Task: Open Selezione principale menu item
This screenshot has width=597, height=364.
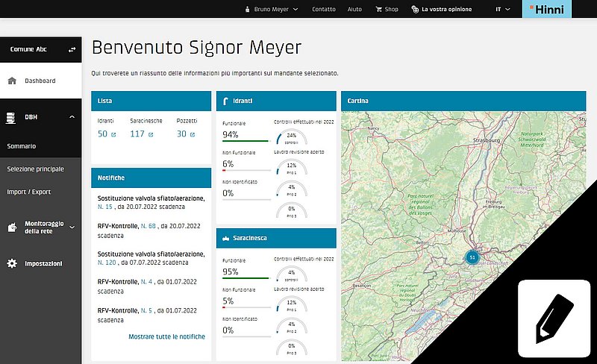Action: (35, 169)
